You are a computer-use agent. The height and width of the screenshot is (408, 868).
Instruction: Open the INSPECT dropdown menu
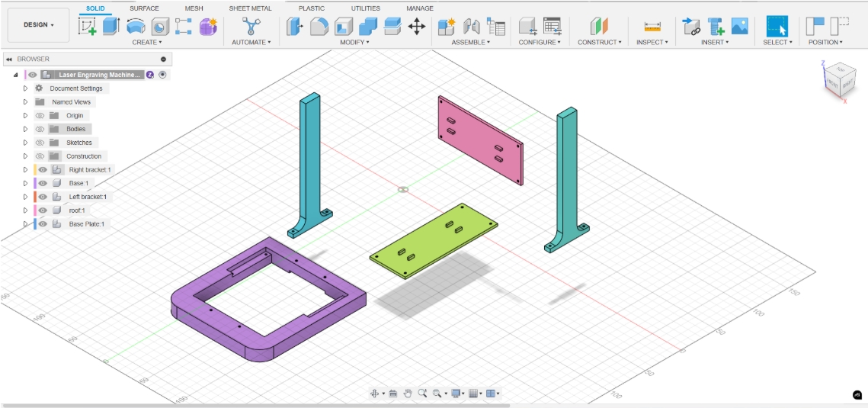(652, 42)
